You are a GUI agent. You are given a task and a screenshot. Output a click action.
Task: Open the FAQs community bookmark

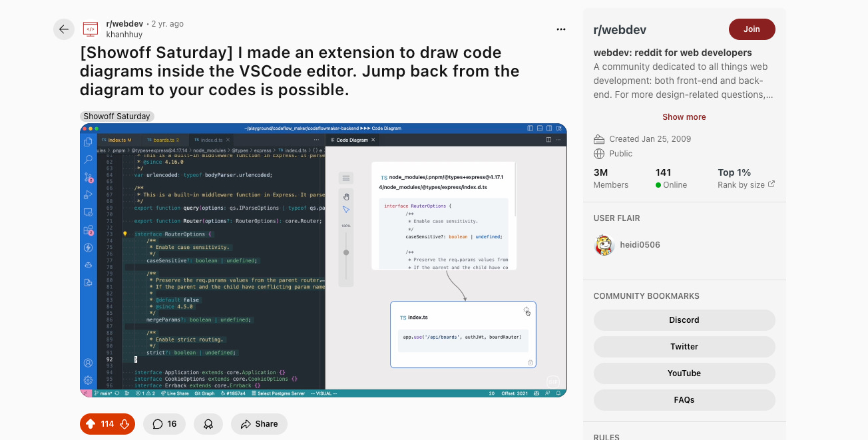click(x=684, y=400)
